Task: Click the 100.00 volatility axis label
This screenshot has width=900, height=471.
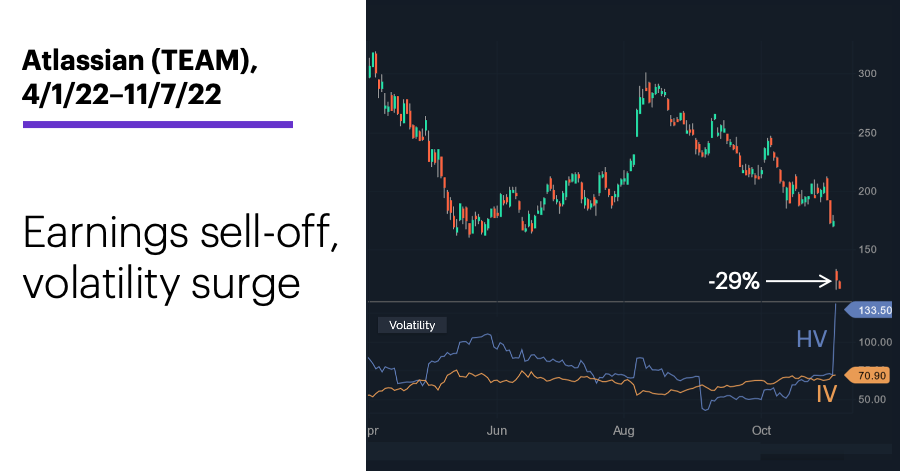Action: click(x=875, y=342)
